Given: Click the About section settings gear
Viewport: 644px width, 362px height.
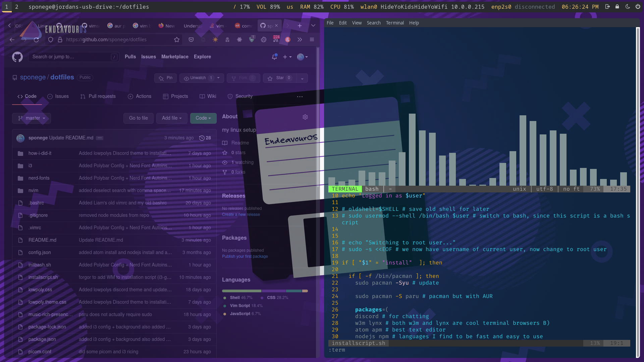Looking at the screenshot, I should click(x=305, y=117).
